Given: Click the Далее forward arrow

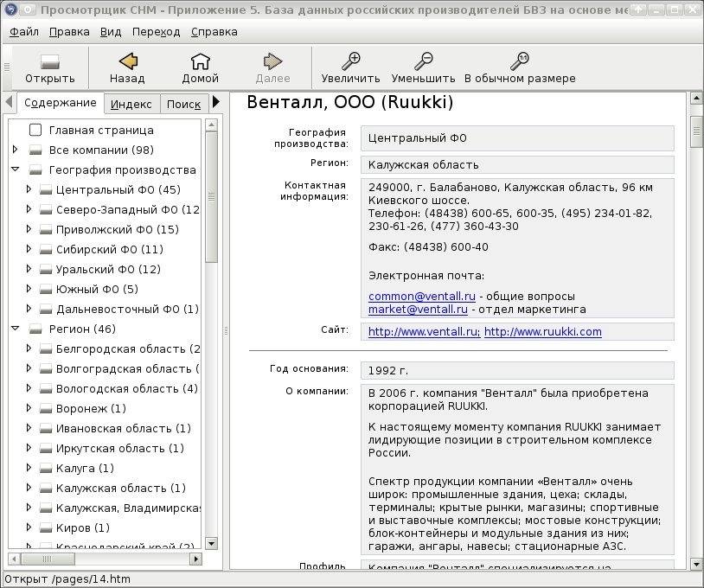Looking at the screenshot, I should (272, 68).
